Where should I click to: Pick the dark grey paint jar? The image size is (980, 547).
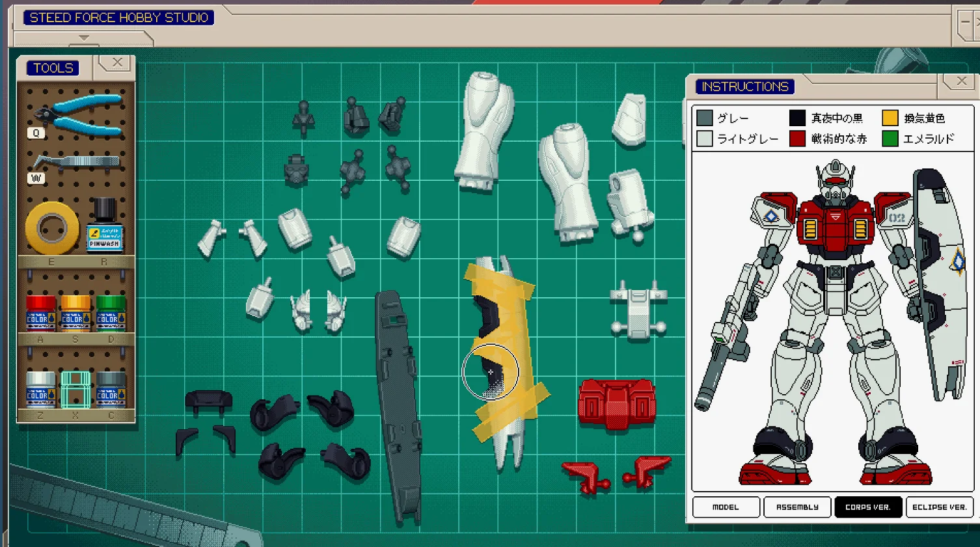[111, 389]
